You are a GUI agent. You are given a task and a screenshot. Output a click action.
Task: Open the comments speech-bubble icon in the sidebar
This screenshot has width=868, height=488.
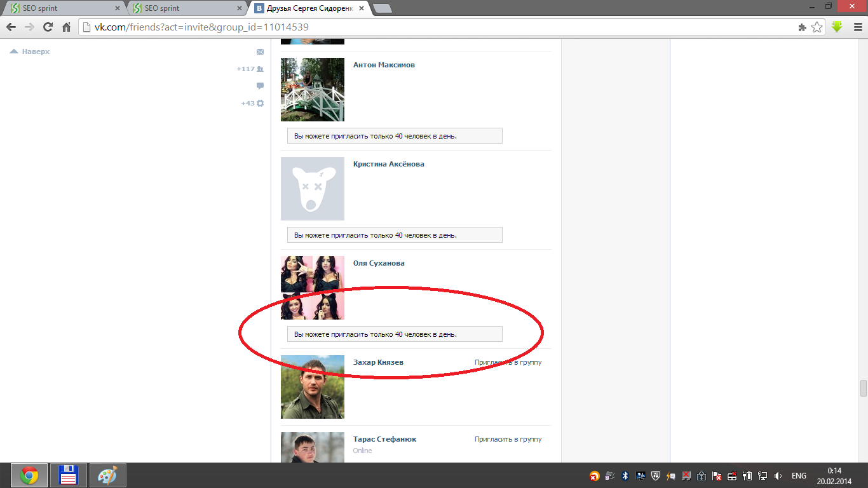point(260,86)
